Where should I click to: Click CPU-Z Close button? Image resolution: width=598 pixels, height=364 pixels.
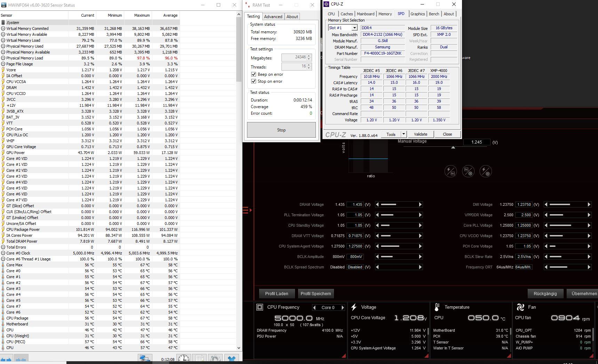click(x=447, y=134)
